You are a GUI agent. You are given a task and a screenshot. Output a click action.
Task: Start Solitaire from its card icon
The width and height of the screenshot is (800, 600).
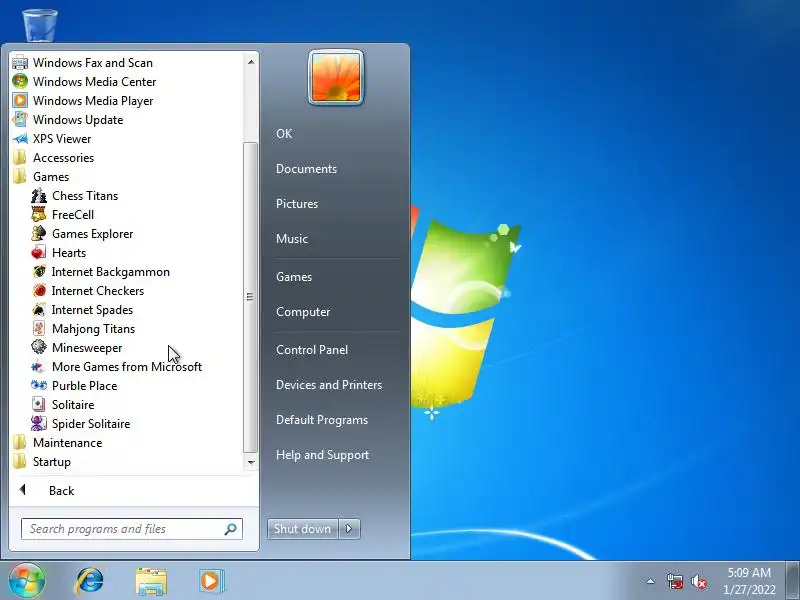(x=39, y=405)
